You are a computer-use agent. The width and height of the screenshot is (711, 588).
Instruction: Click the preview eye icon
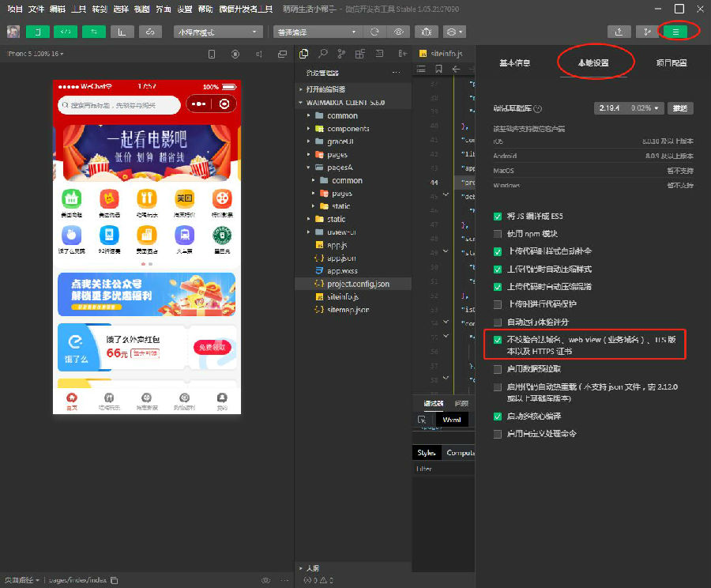399,32
